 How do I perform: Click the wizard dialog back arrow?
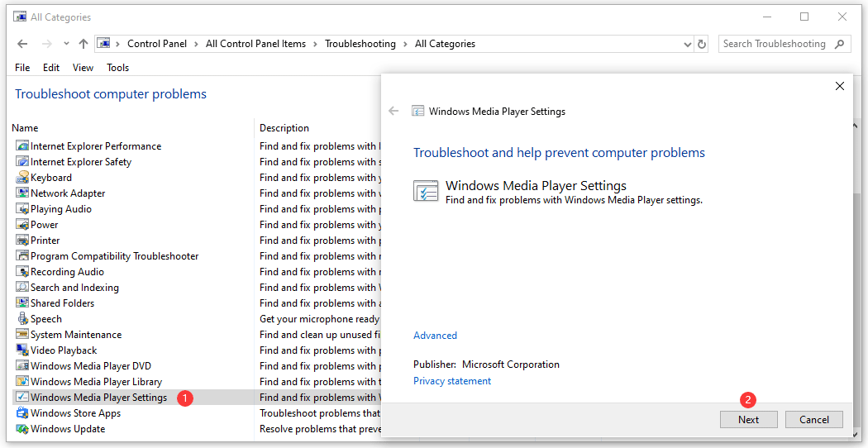click(x=393, y=111)
